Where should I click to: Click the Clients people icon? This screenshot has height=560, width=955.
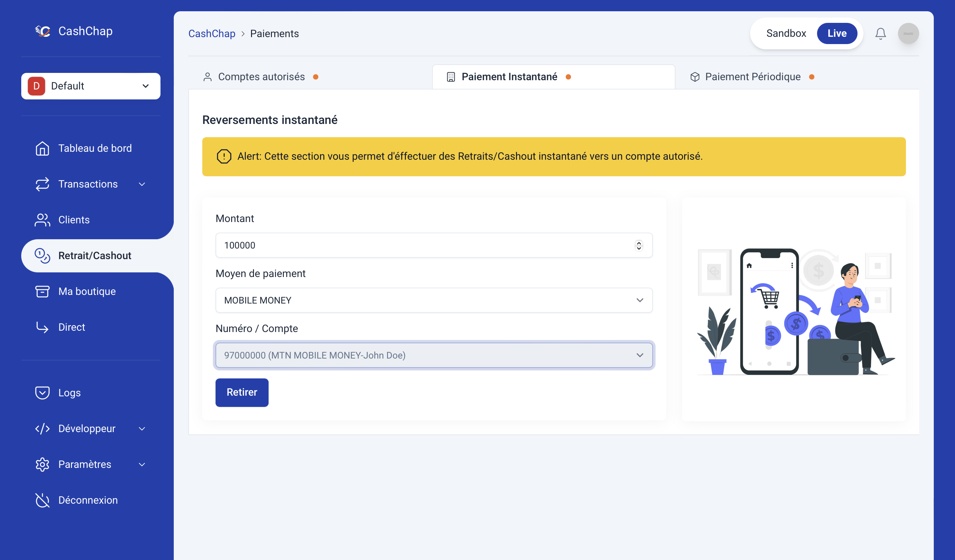point(42,220)
